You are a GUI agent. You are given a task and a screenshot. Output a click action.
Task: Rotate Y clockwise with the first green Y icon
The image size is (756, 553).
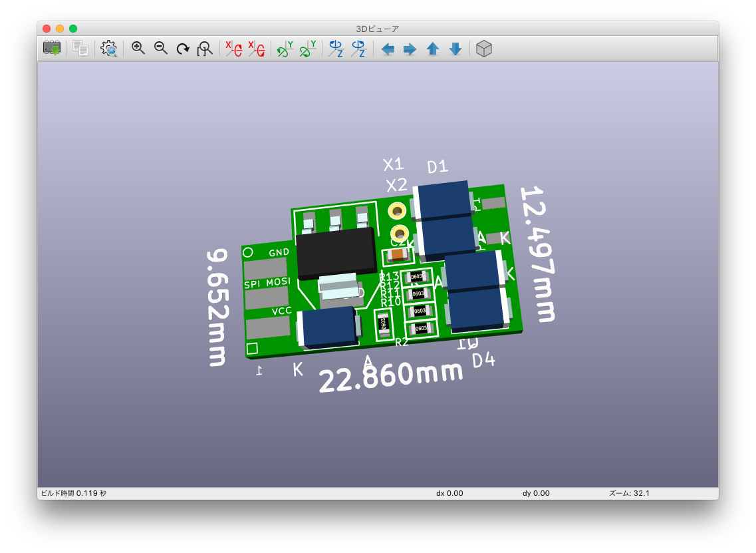click(285, 49)
